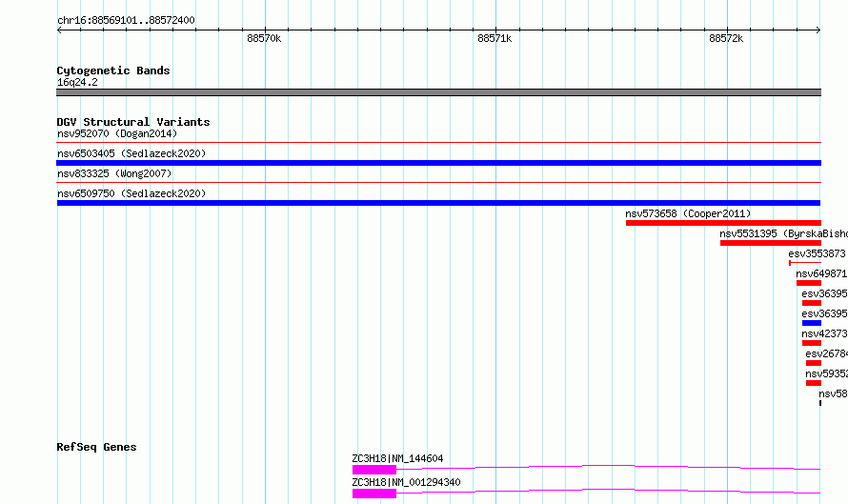The image size is (848, 504).
Task: Click the magenta exon block of NM_144604
Action: tap(374, 470)
